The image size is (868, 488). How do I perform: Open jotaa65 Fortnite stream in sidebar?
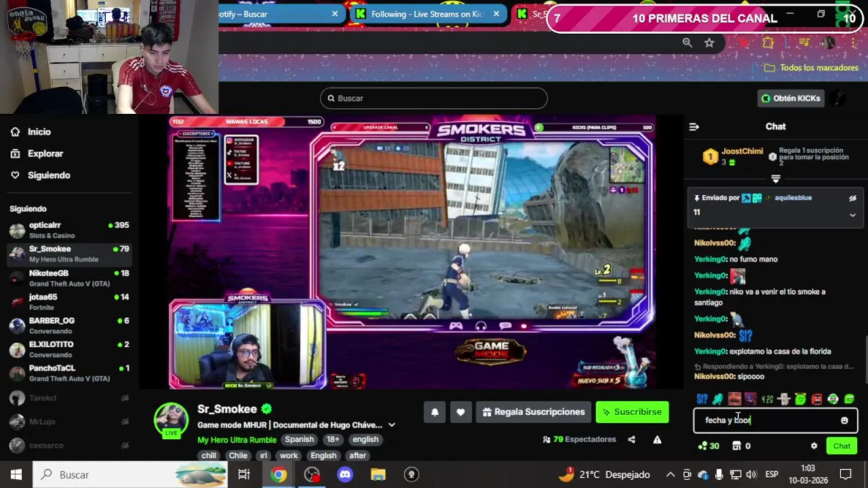68,302
